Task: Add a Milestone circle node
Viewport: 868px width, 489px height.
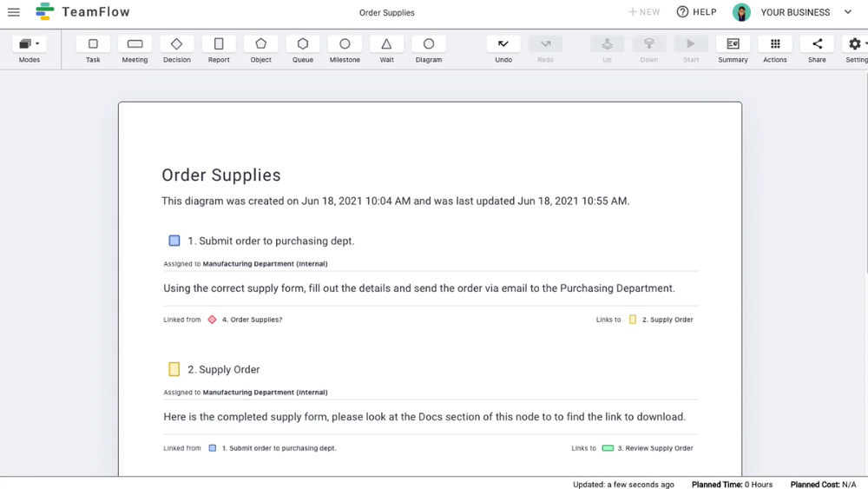Action: click(345, 44)
